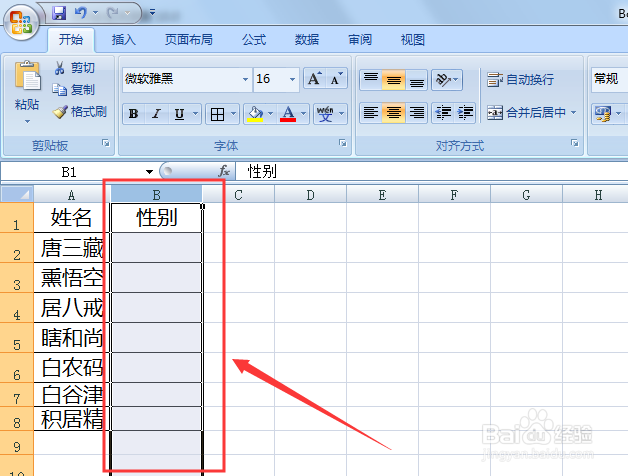The width and height of the screenshot is (628, 476).
Task: Open the 视图 ribbon tab
Action: tap(413, 40)
